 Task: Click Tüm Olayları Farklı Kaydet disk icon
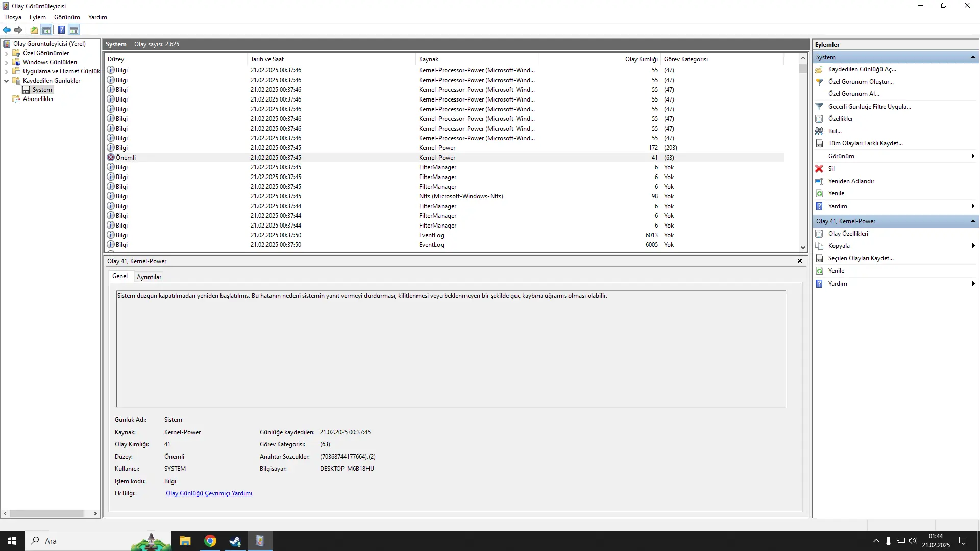click(819, 143)
